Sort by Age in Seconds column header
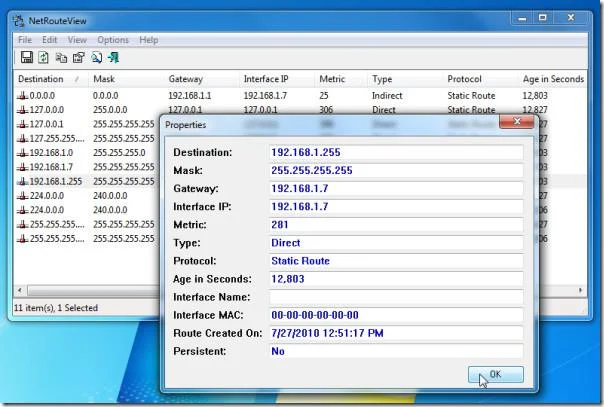 [x=553, y=79]
